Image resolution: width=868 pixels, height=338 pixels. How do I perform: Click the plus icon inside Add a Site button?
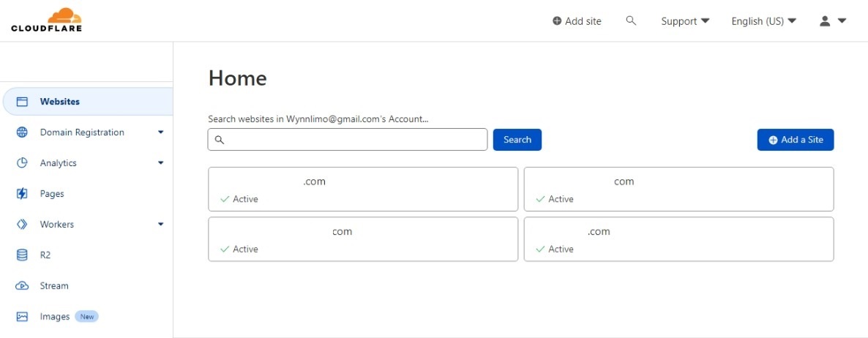point(774,140)
